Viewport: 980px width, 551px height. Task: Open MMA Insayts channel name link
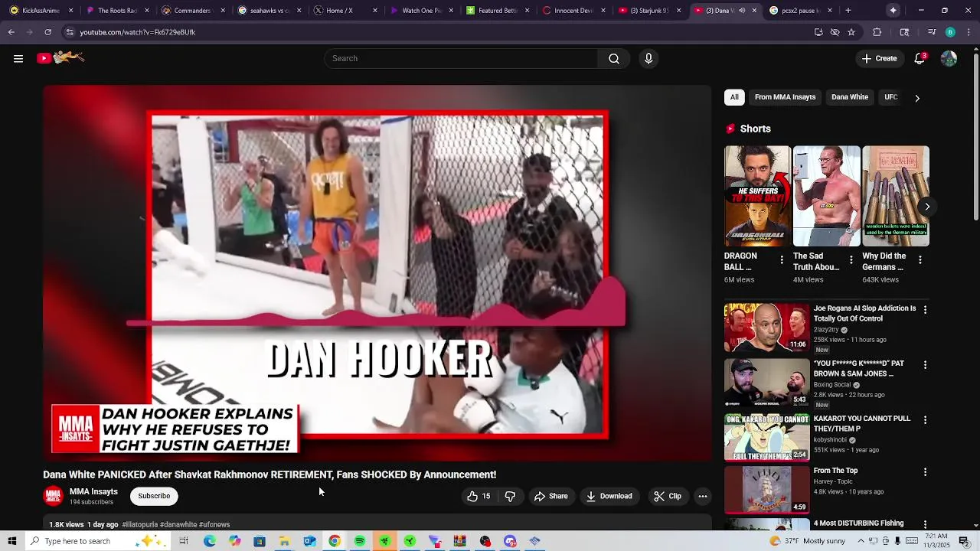(93, 491)
